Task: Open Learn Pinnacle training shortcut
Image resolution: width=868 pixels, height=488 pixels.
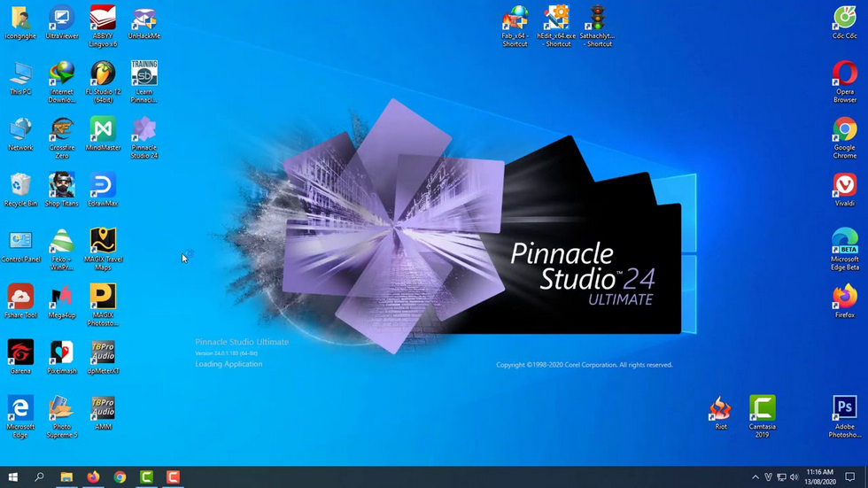Action: [143, 81]
